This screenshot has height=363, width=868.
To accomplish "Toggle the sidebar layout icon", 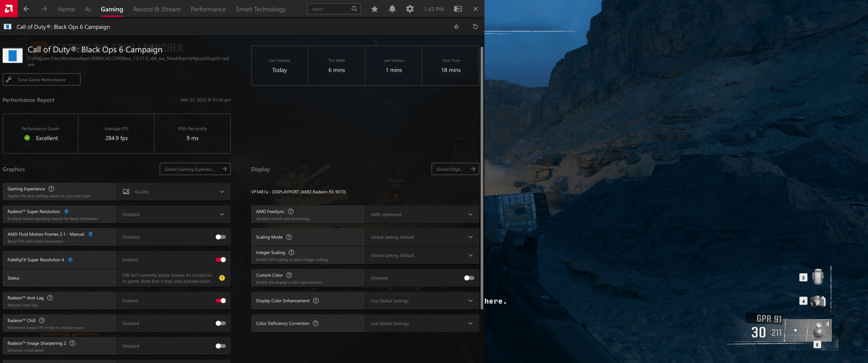I will (x=458, y=9).
